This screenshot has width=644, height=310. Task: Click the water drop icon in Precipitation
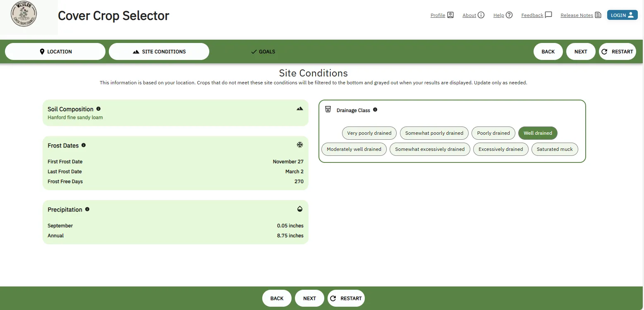(299, 209)
